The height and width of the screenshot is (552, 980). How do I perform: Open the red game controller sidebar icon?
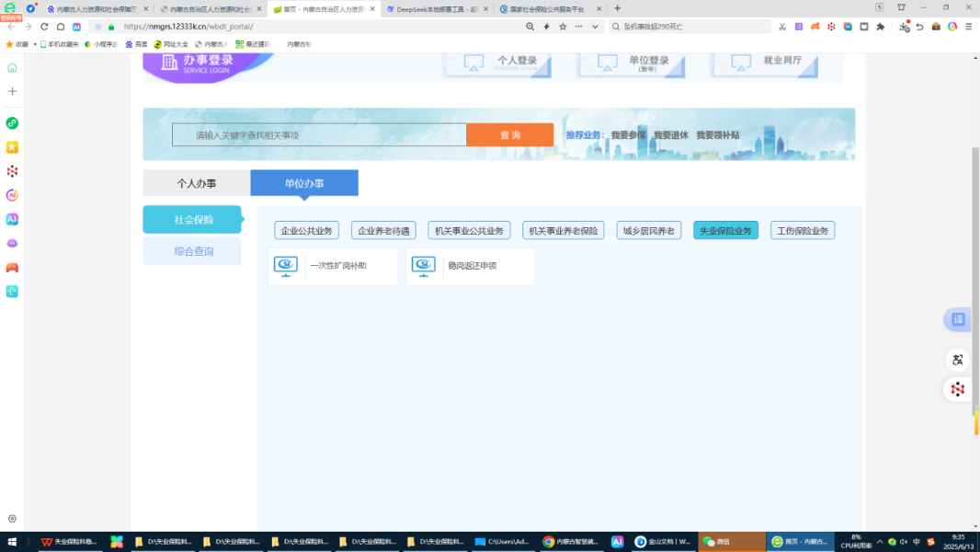[x=12, y=268]
